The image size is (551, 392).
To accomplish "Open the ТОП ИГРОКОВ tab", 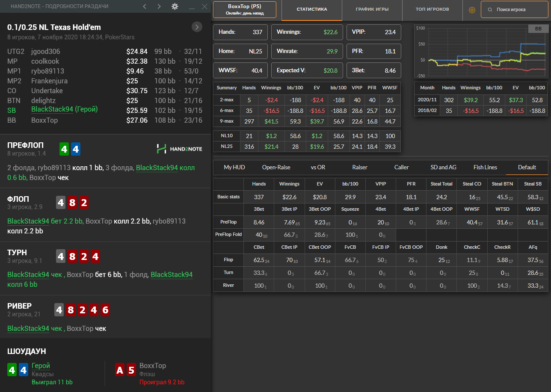I will click(432, 9).
